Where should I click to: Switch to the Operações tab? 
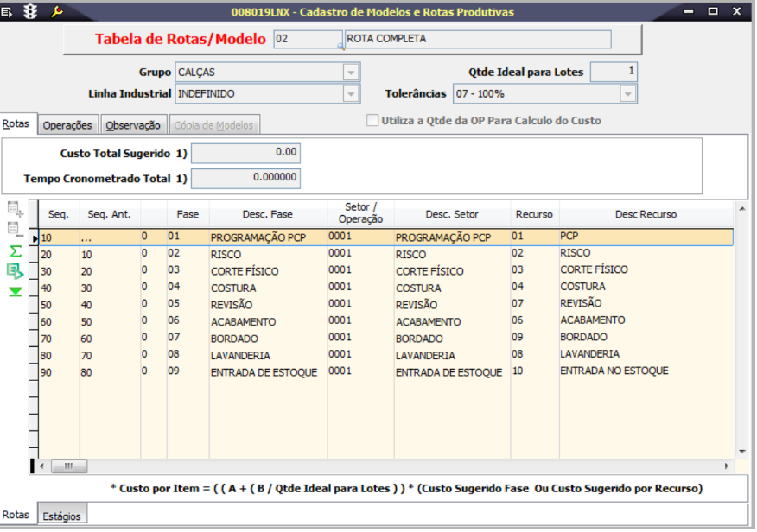click(67, 125)
